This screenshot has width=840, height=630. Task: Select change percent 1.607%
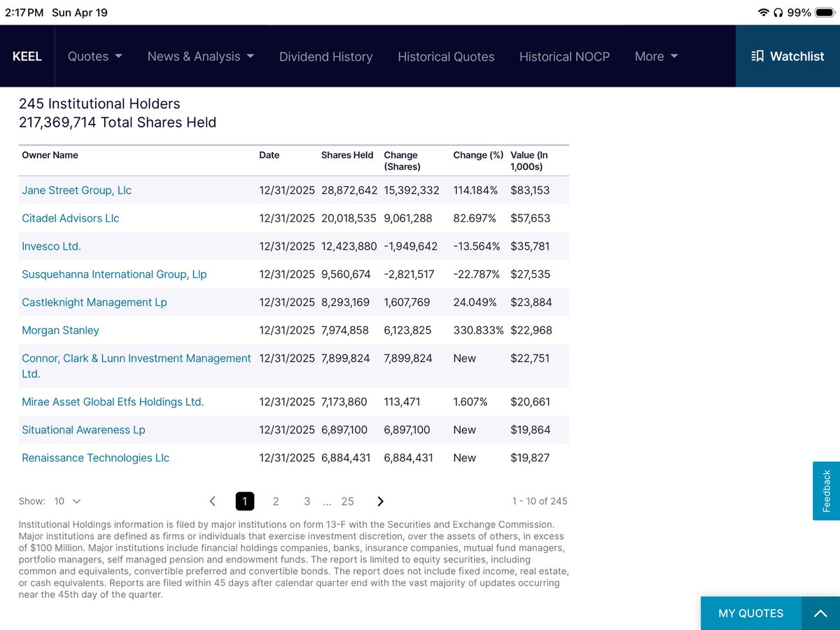click(x=470, y=402)
